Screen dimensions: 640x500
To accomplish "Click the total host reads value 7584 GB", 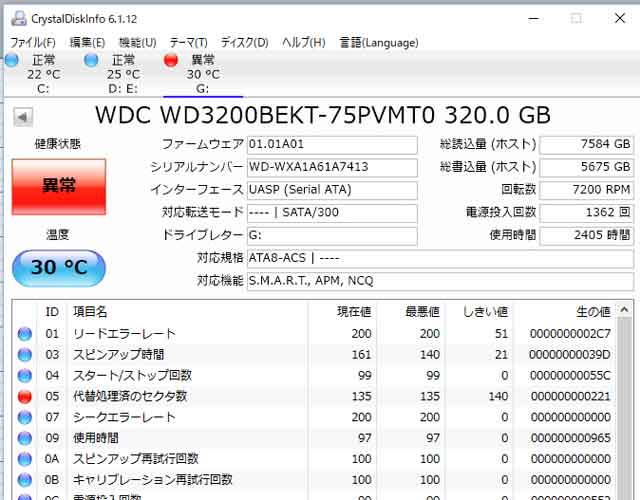I will (x=587, y=144).
